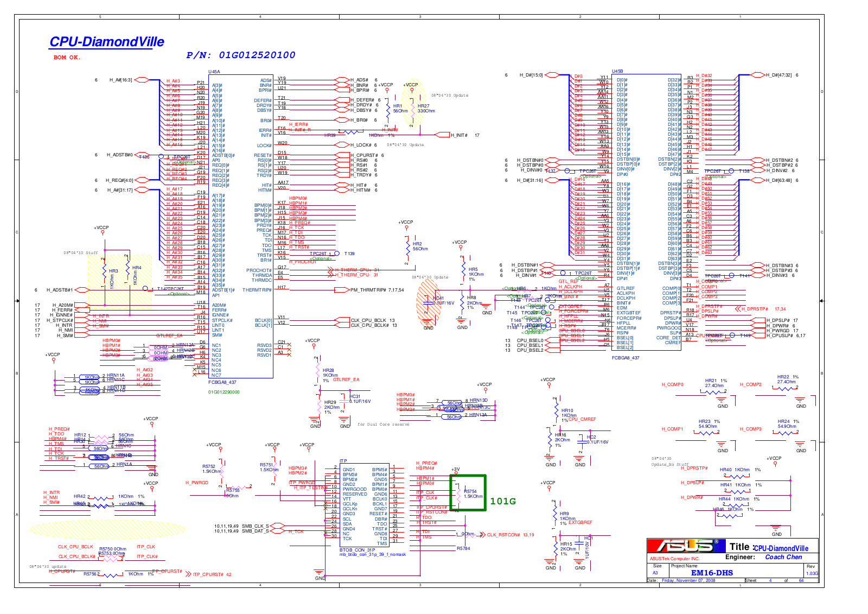Click 'ASUSTek Computer INC.' text
868x614 pixels.
(x=675, y=559)
